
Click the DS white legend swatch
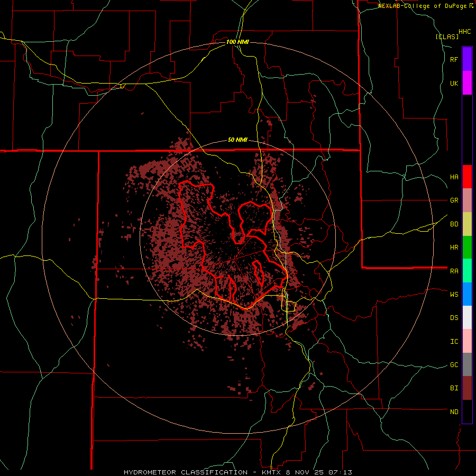(467, 317)
